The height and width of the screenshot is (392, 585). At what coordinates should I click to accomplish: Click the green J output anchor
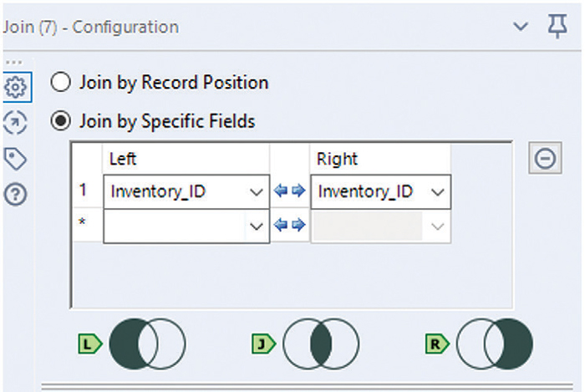tap(263, 343)
